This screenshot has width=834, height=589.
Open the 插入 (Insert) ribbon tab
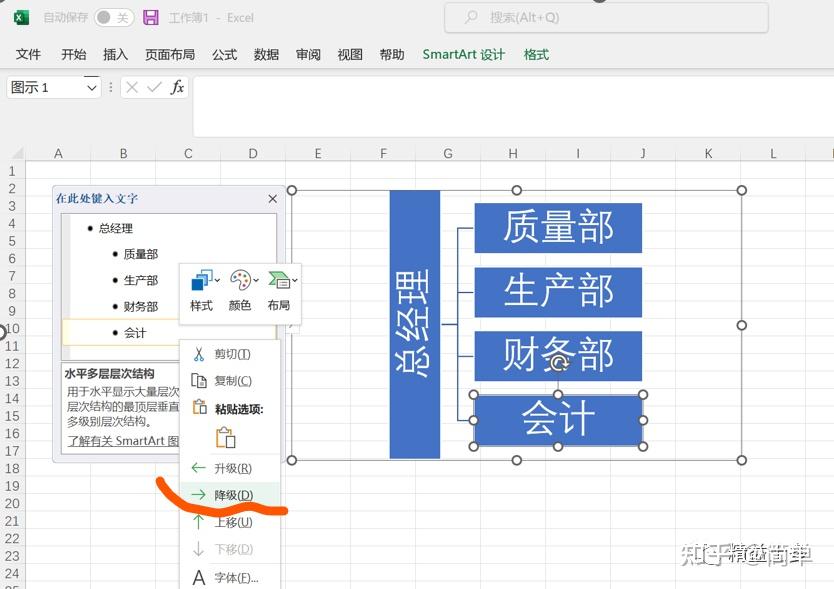pyautogui.click(x=114, y=55)
